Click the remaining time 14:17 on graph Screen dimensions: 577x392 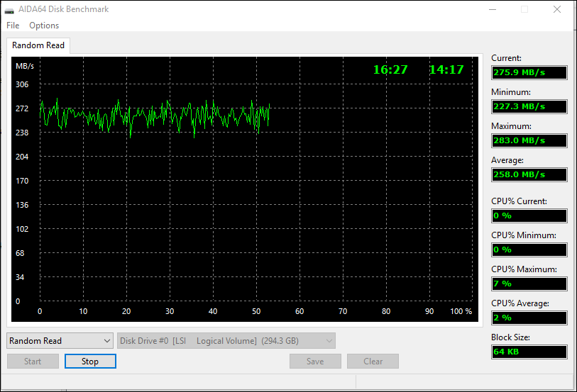[446, 69]
